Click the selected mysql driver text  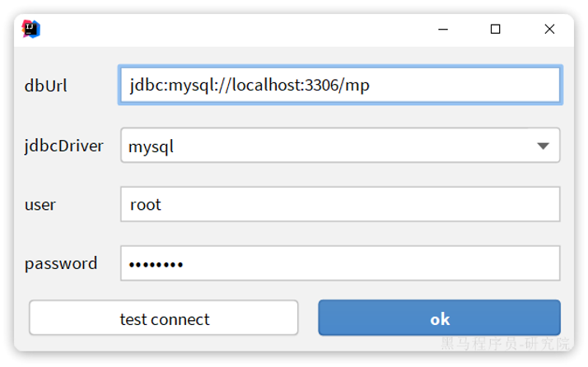click(152, 146)
